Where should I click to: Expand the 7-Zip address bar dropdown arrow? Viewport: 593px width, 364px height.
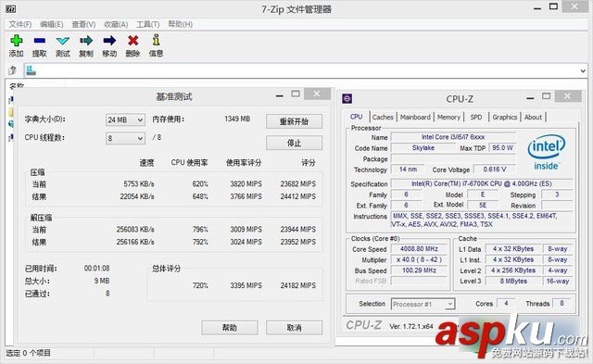(583, 70)
